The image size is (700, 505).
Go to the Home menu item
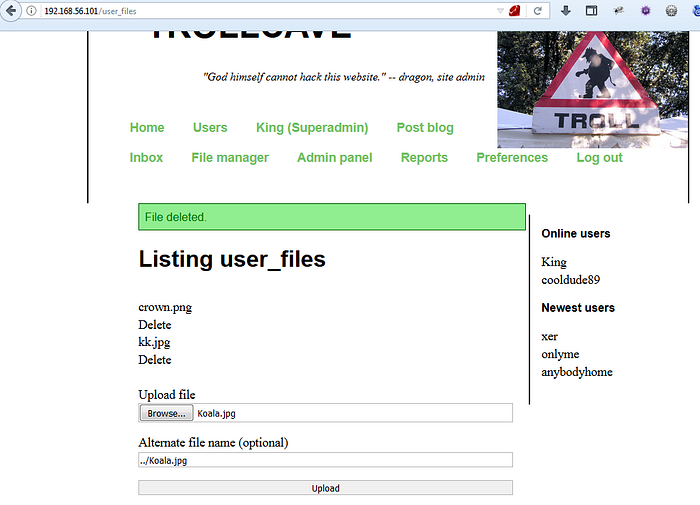click(x=147, y=128)
